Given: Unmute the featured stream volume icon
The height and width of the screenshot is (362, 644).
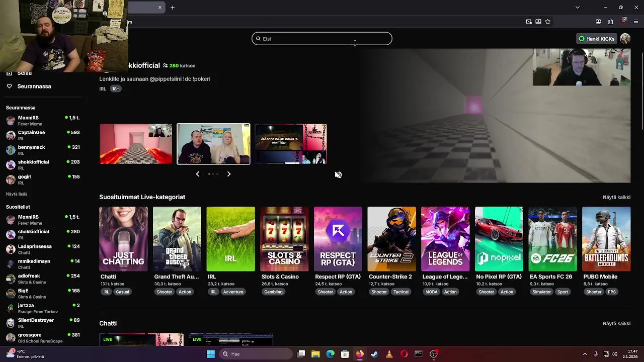Looking at the screenshot, I should [338, 174].
